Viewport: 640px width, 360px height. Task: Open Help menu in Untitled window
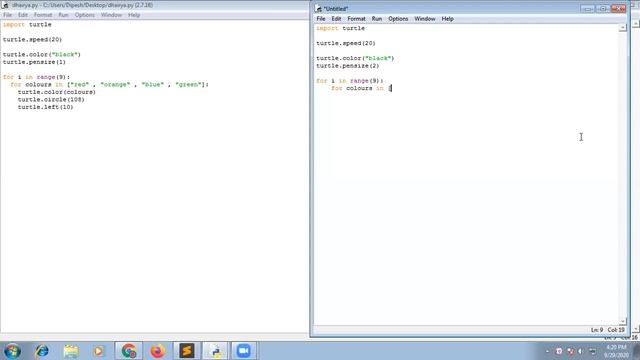click(x=447, y=19)
